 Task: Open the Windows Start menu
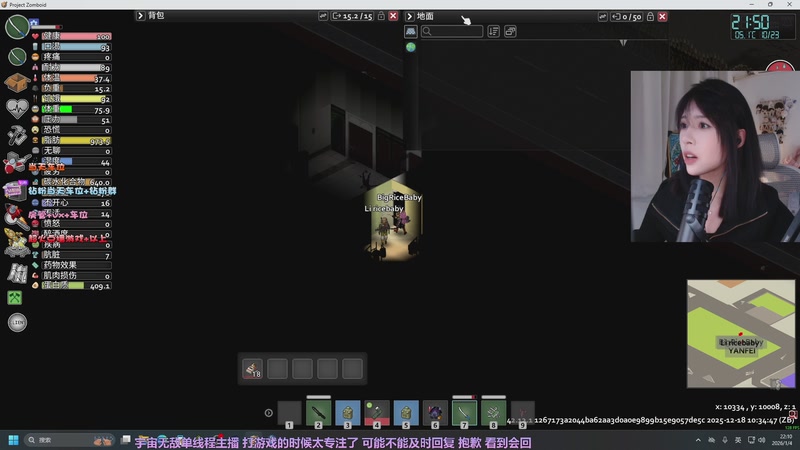tap(13, 440)
